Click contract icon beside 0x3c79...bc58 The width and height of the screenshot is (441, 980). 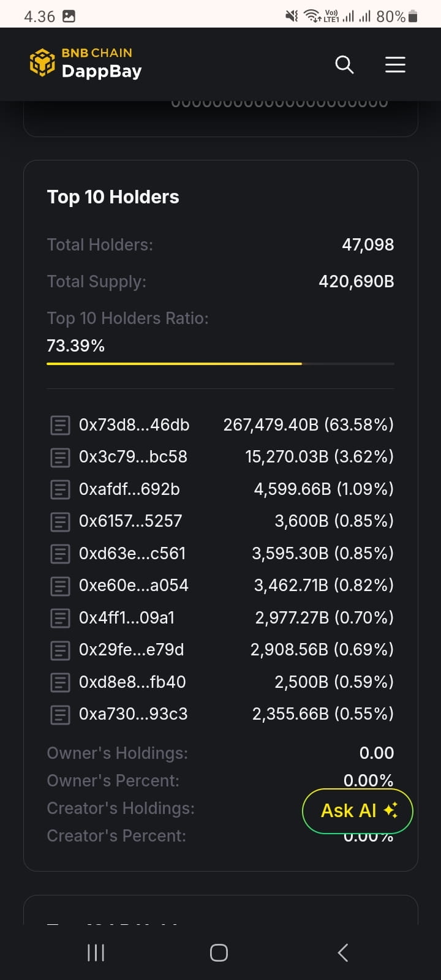pyautogui.click(x=60, y=457)
